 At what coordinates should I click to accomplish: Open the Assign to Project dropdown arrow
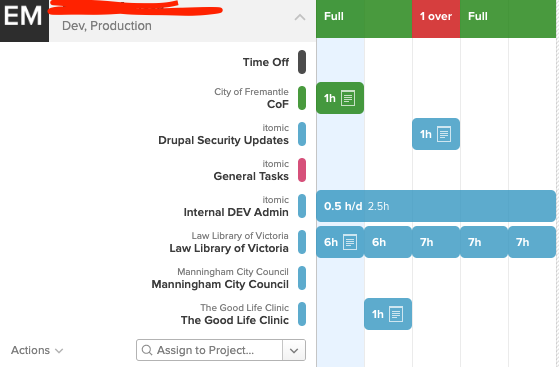point(294,350)
